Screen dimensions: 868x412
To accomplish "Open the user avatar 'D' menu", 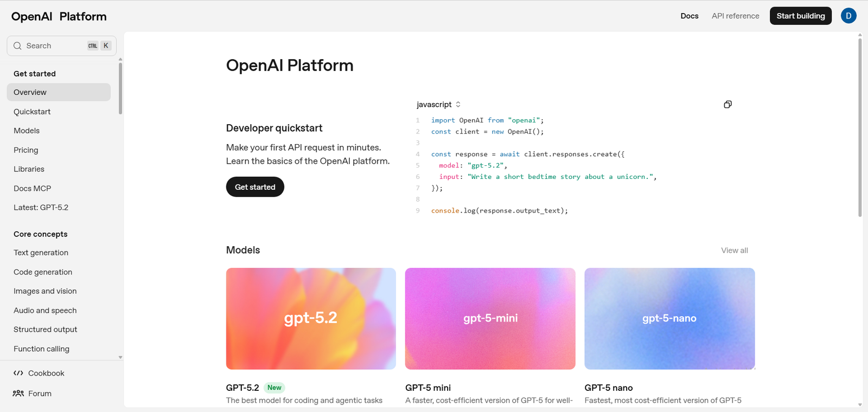I will pyautogui.click(x=848, y=16).
